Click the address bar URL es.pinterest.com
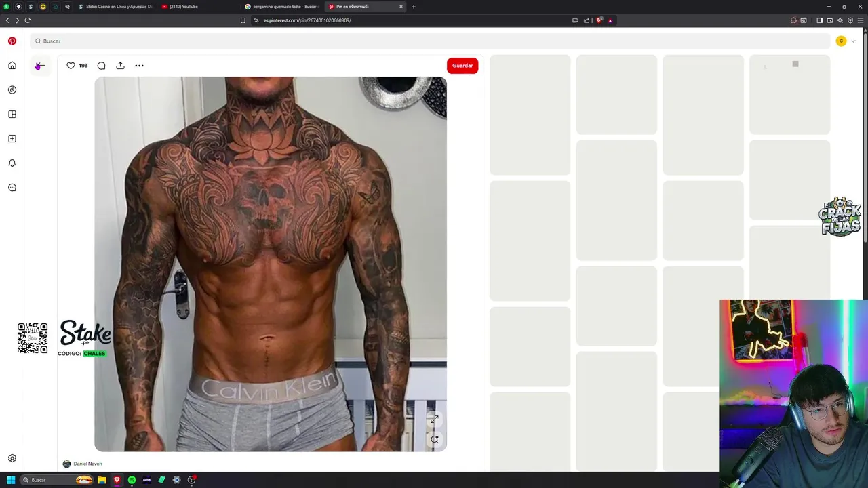Viewport: 868px width, 488px height. (x=307, y=20)
